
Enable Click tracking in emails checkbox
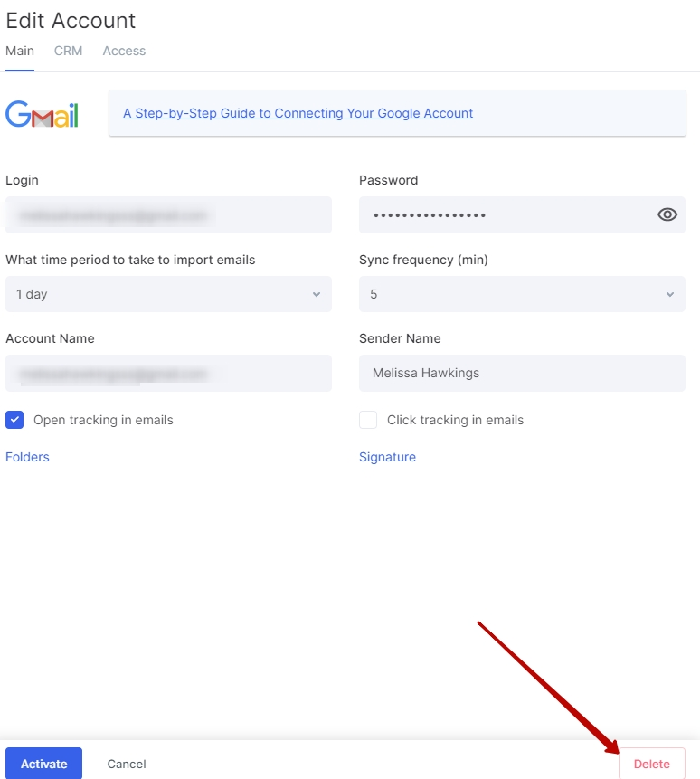(x=368, y=420)
